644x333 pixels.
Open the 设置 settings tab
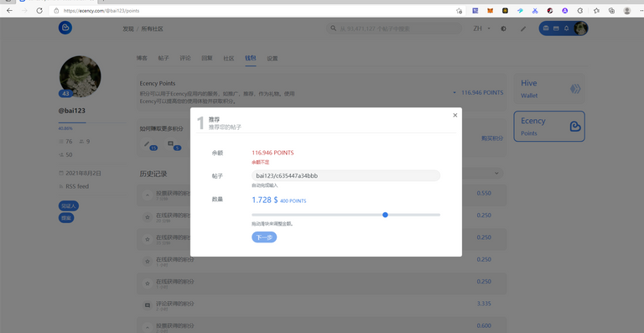(273, 59)
